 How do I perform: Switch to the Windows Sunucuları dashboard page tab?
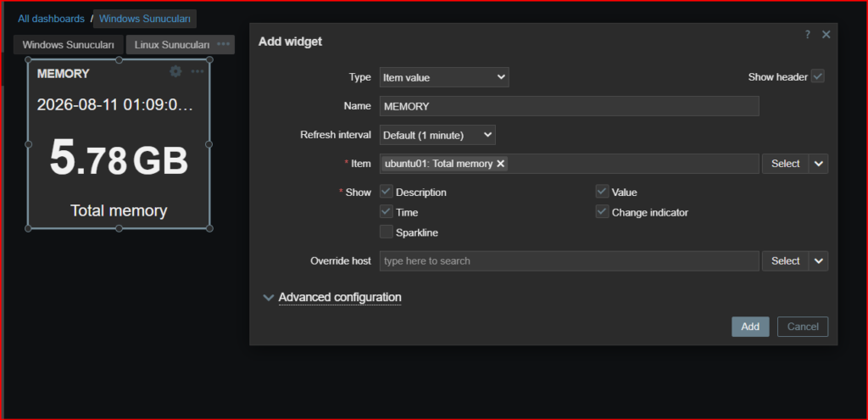(68, 45)
